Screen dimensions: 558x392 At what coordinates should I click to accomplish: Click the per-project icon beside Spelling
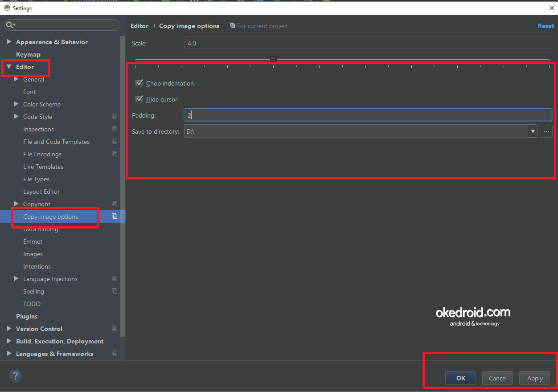[x=115, y=291]
